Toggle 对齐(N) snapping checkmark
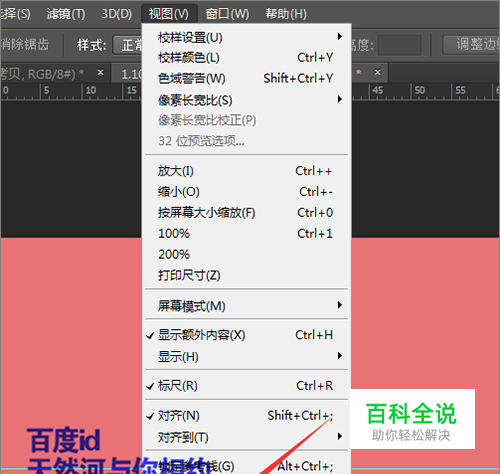Image resolution: width=500 pixels, height=474 pixels. tap(247, 416)
